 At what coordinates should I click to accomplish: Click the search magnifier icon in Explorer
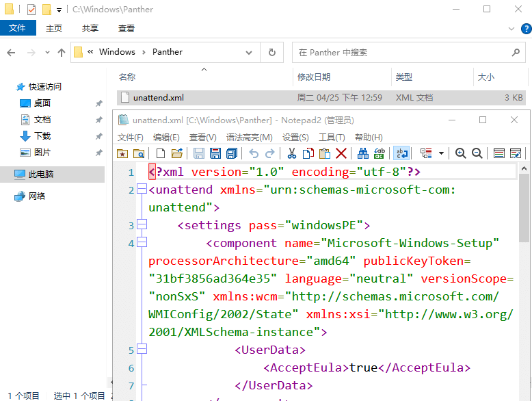[x=516, y=53]
